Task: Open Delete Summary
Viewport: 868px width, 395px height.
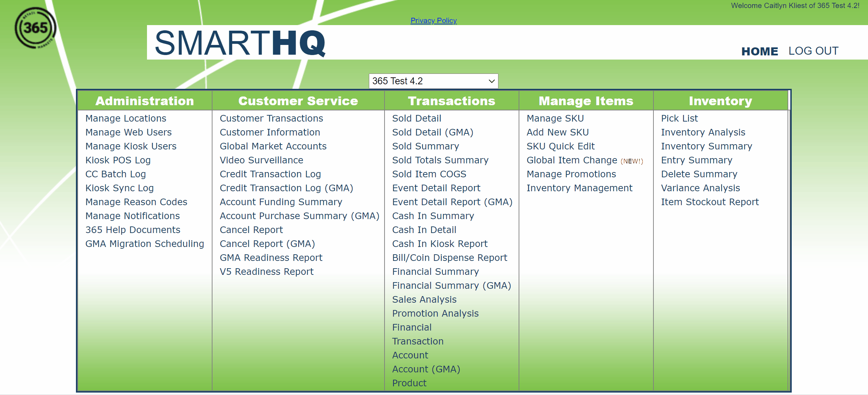Action: click(699, 174)
